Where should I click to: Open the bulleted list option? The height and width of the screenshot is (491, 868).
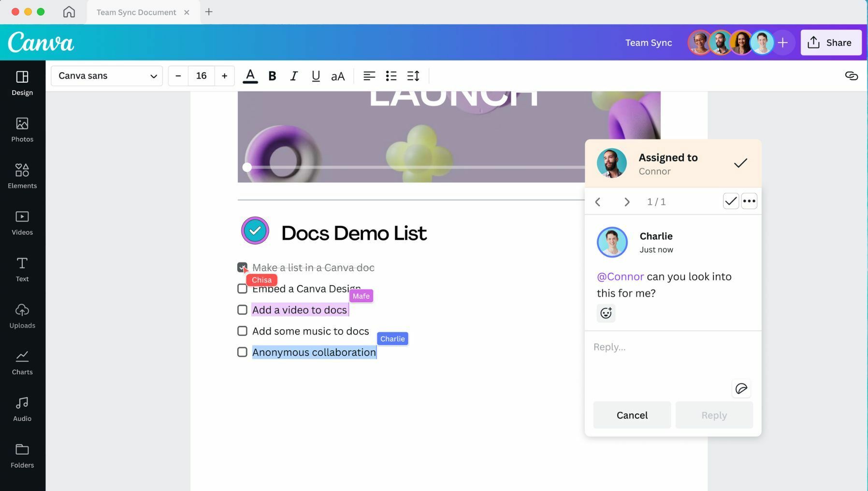coord(391,76)
